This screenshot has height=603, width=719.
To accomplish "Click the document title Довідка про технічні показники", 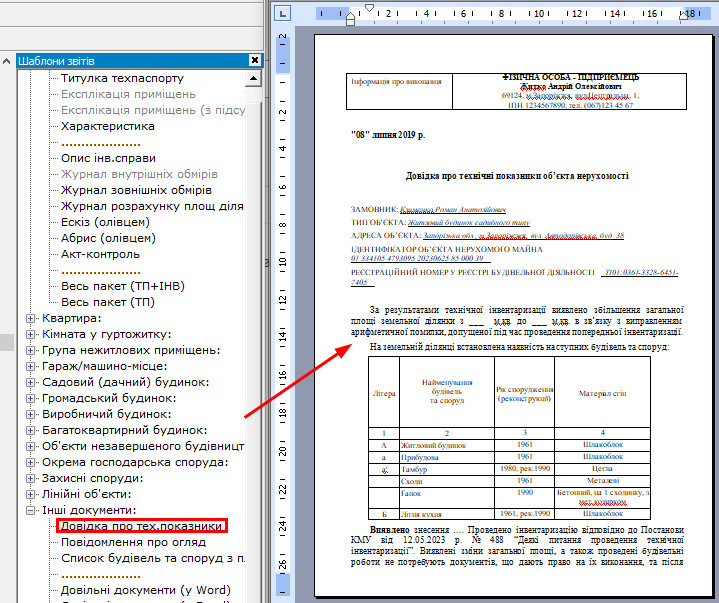I will (x=517, y=176).
